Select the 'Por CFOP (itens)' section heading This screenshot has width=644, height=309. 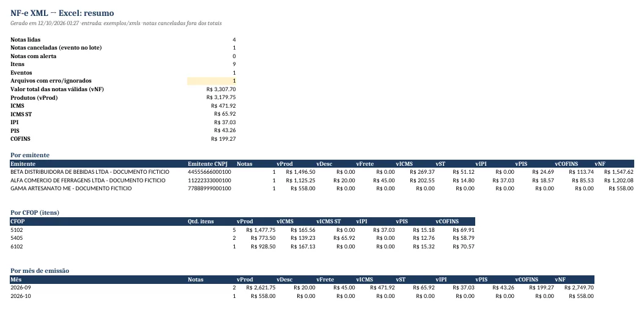pyautogui.click(x=34, y=213)
